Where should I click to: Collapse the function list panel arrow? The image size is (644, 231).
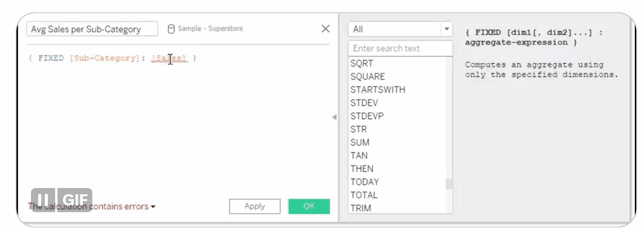click(x=334, y=117)
